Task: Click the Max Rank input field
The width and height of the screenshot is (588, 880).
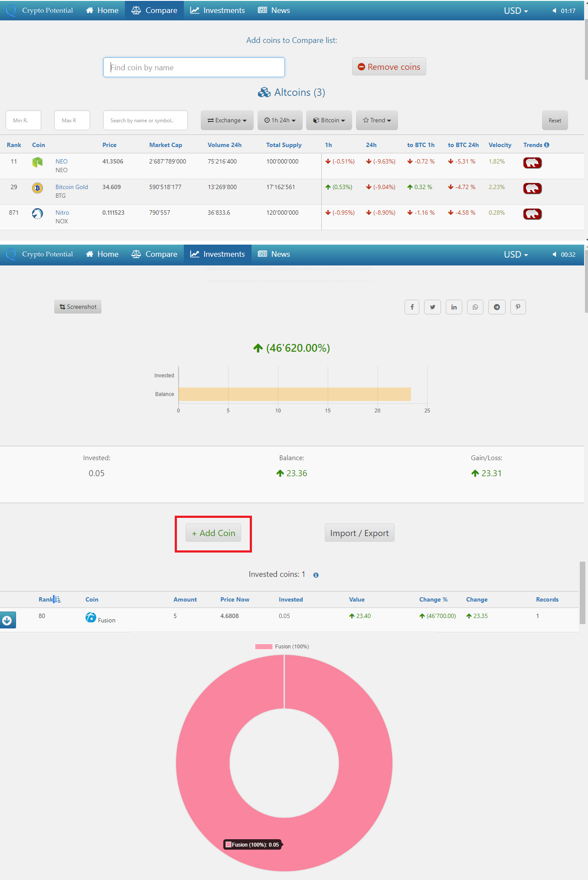Action: tap(72, 120)
